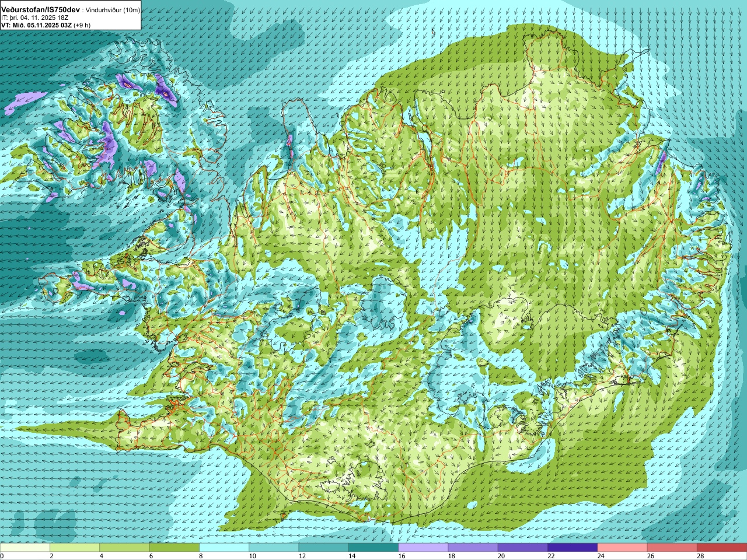This screenshot has width=747, height=560.
Task: Click the legend scale label '26'
Action: tap(651, 556)
